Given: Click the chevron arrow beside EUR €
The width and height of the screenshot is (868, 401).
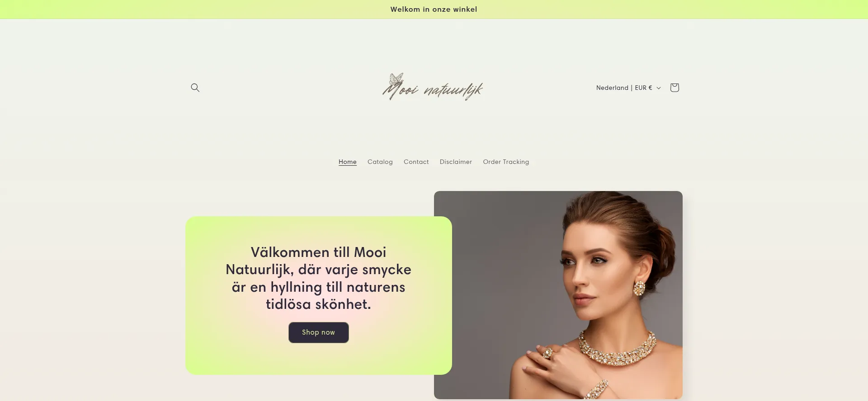Looking at the screenshot, I should pos(659,88).
